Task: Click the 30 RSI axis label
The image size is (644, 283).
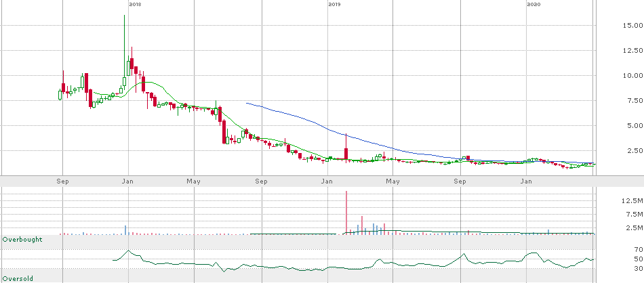Action: (638, 269)
